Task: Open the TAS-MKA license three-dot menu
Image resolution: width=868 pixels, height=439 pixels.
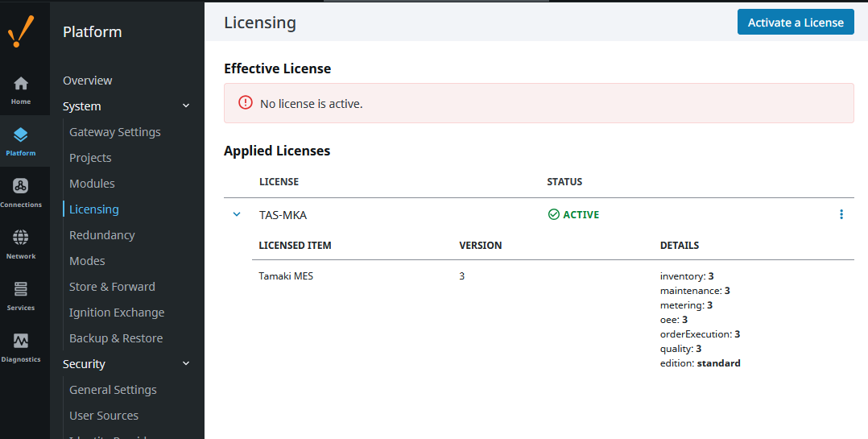Action: [x=841, y=214]
